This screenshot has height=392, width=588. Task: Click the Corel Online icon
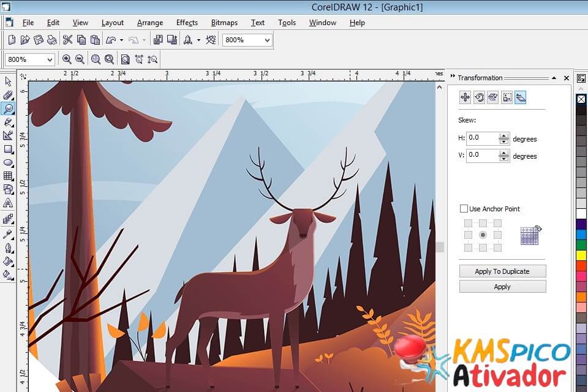(x=211, y=40)
